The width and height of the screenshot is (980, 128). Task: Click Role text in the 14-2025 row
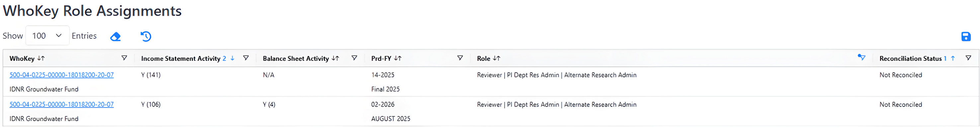(x=557, y=75)
